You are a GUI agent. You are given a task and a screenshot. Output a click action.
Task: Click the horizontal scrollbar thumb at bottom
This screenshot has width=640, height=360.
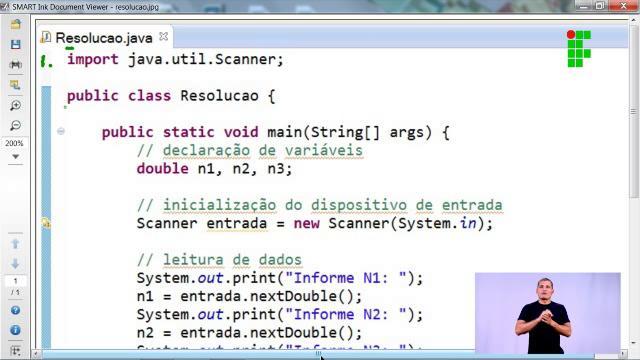coord(318,353)
